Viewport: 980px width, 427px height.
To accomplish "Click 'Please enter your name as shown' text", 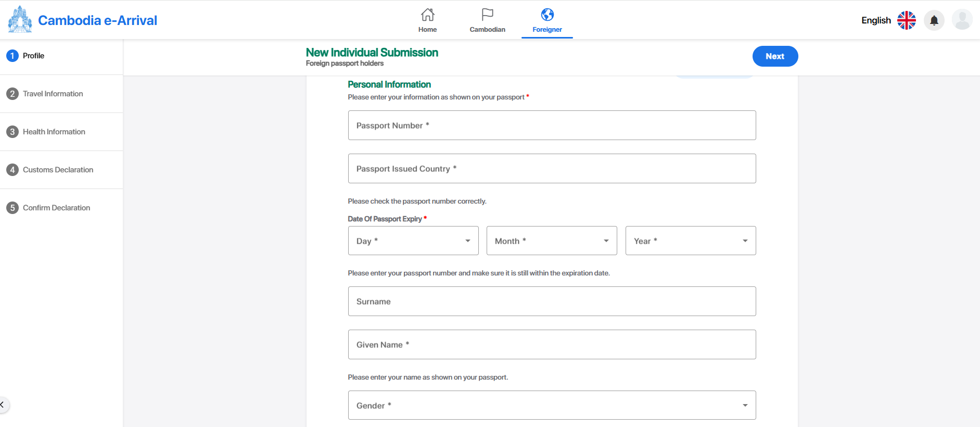I will pos(428,377).
